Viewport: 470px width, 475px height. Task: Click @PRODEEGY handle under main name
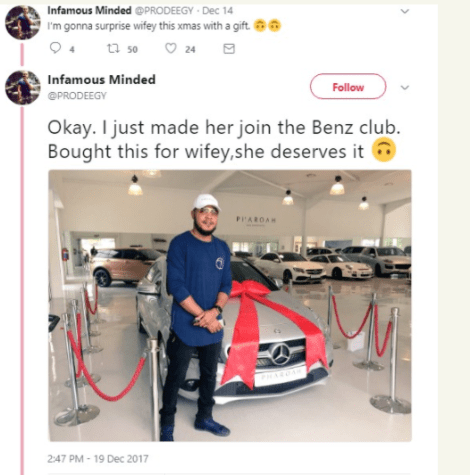(x=77, y=96)
